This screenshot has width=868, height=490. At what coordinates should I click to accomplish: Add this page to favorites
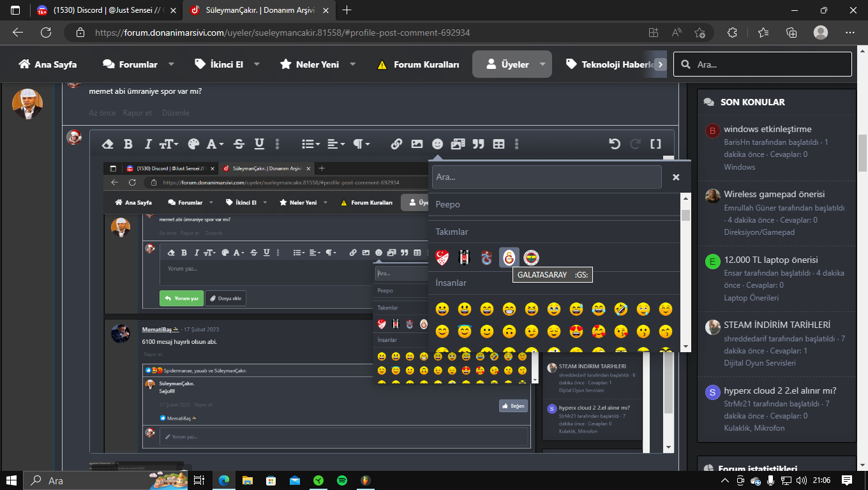tap(700, 33)
